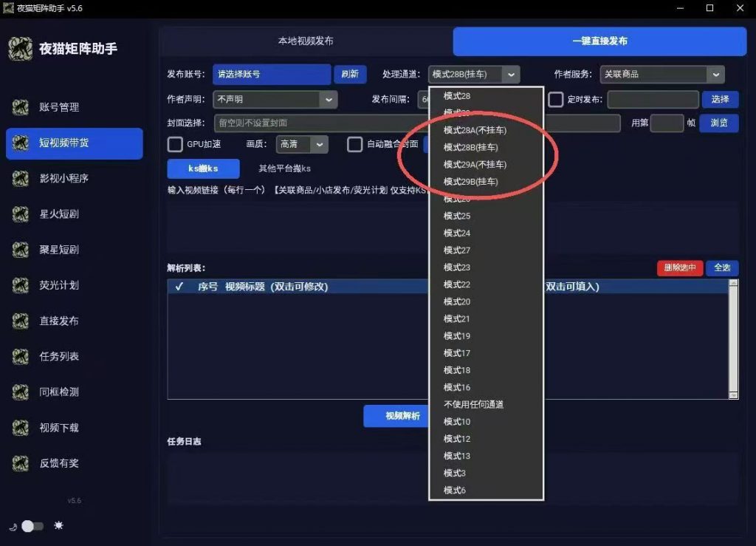Click the 选择 button for scheduled publish
The image size is (756, 546).
(720, 99)
